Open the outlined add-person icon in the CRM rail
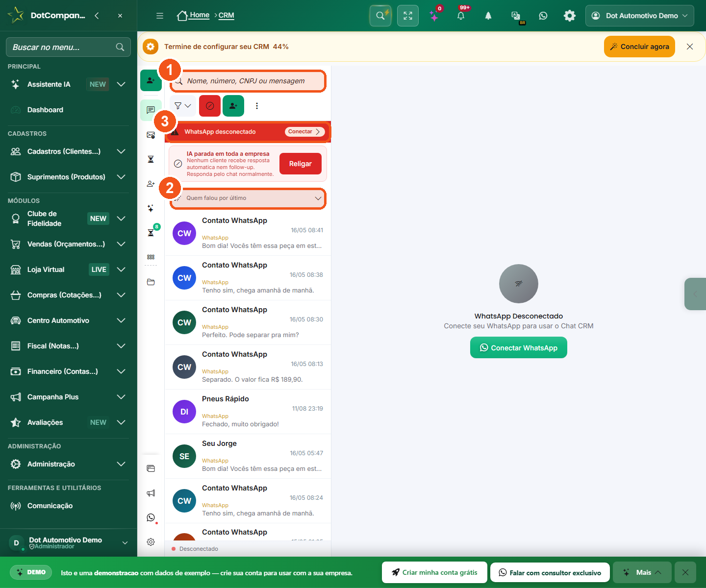The image size is (706, 588). (151, 184)
